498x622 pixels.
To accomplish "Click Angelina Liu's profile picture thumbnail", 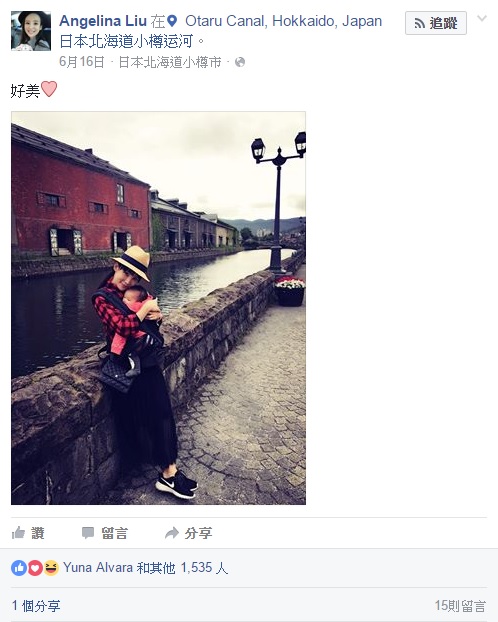I will [31, 31].
